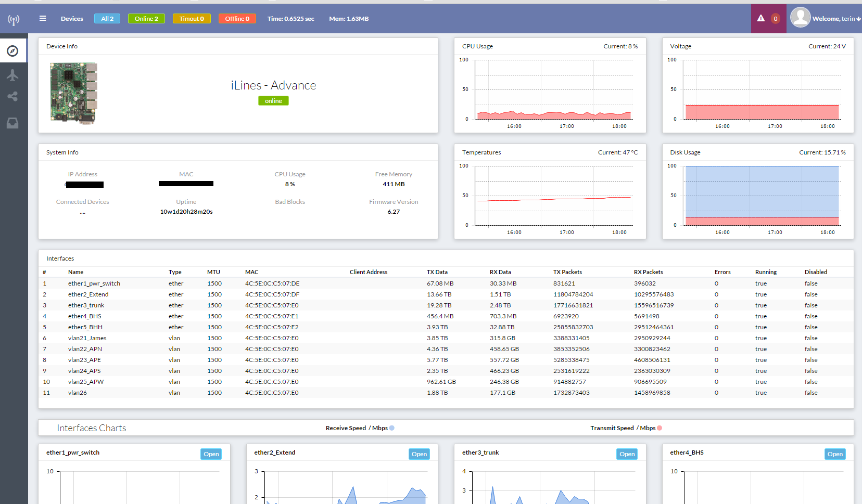This screenshot has width=862, height=504.
Task: Open the ether4_BHS chart
Action: [835, 454]
